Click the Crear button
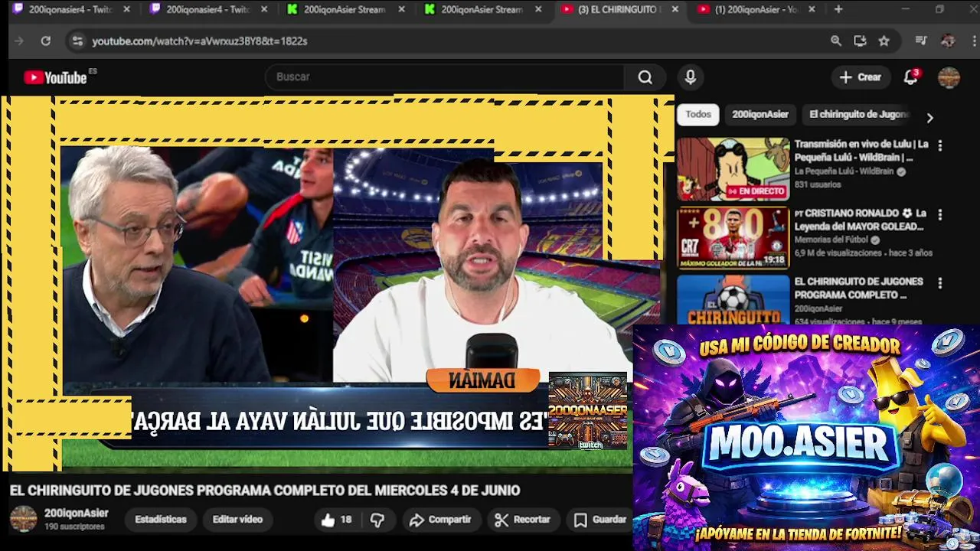Image resolution: width=980 pixels, height=551 pixels. pyautogui.click(x=861, y=77)
